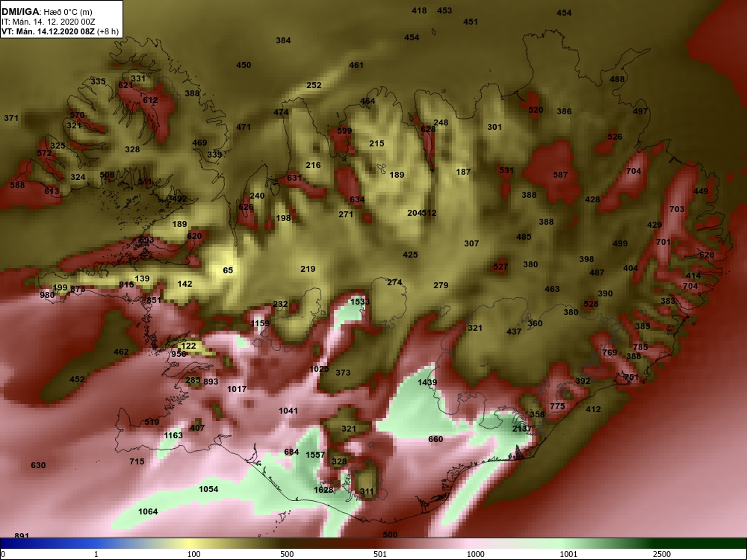Select the 418 label near the top
The height and width of the screenshot is (560, 747).
click(419, 10)
